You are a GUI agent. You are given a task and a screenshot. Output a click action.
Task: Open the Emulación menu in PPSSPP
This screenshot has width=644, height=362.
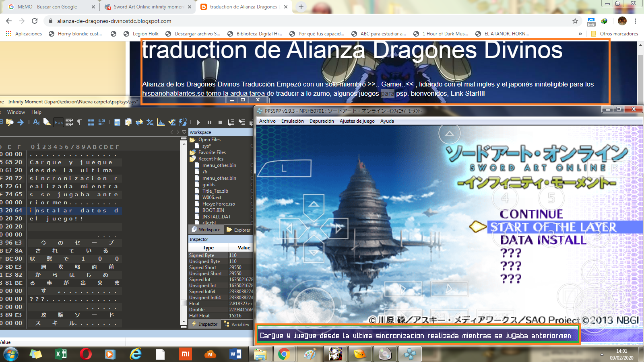click(x=293, y=121)
